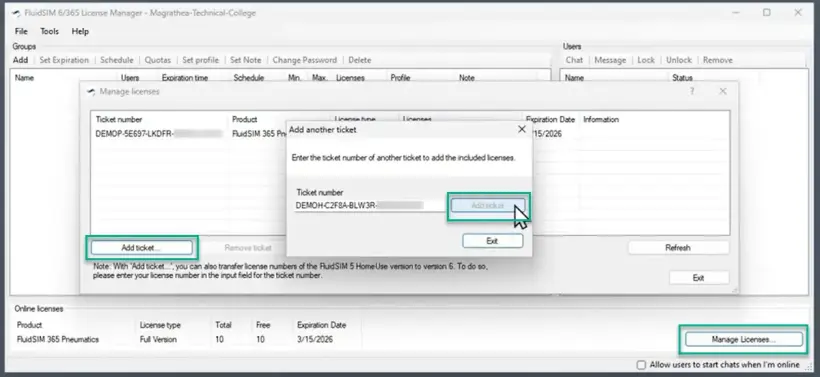Click the Status column header in Users
This screenshot has height=377, width=820.
click(682, 78)
